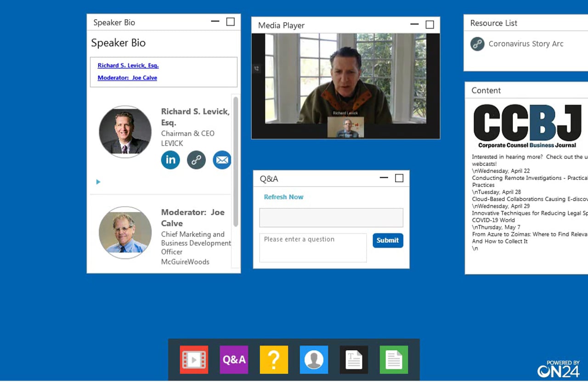Minimize the Media Player window
Viewport: 588px width, 382px height.
(414, 24)
